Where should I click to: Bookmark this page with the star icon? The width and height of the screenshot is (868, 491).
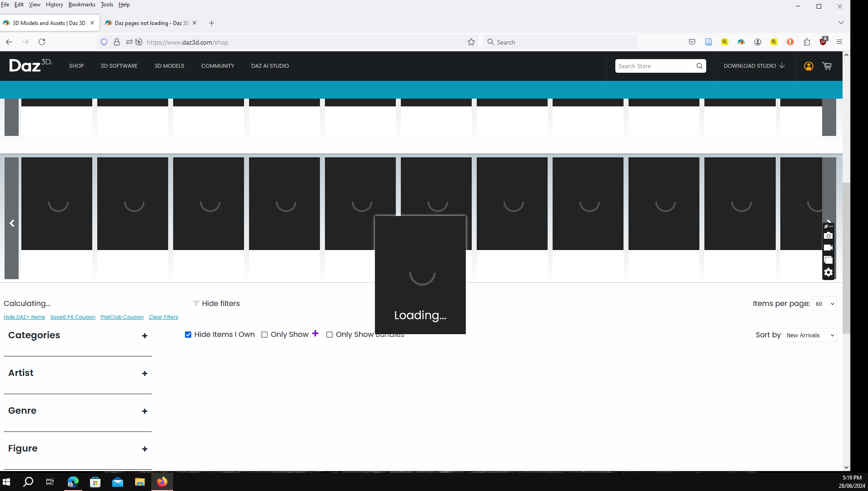(471, 42)
